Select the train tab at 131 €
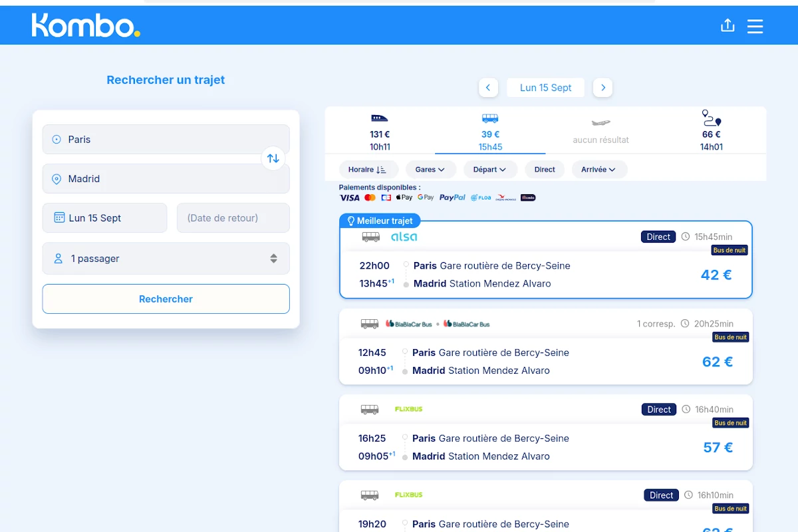798x532 pixels. 380,132
